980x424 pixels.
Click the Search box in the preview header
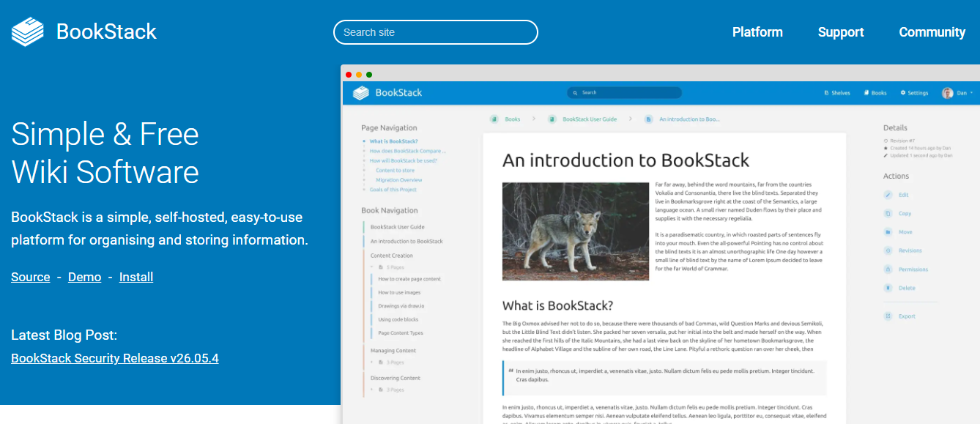[x=624, y=93]
